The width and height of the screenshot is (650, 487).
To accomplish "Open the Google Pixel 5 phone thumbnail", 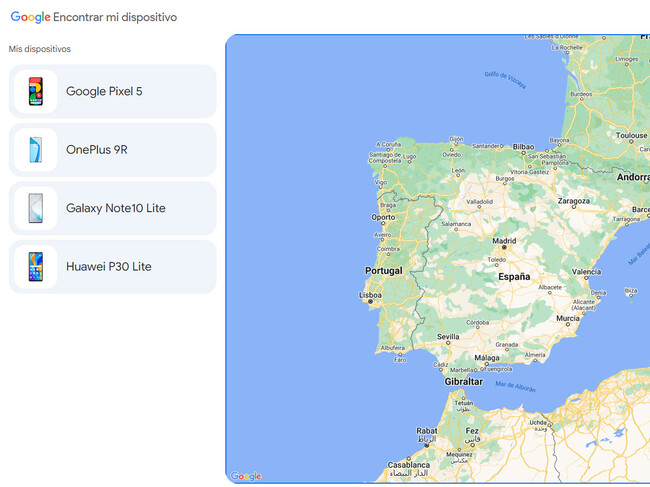I will click(36, 91).
